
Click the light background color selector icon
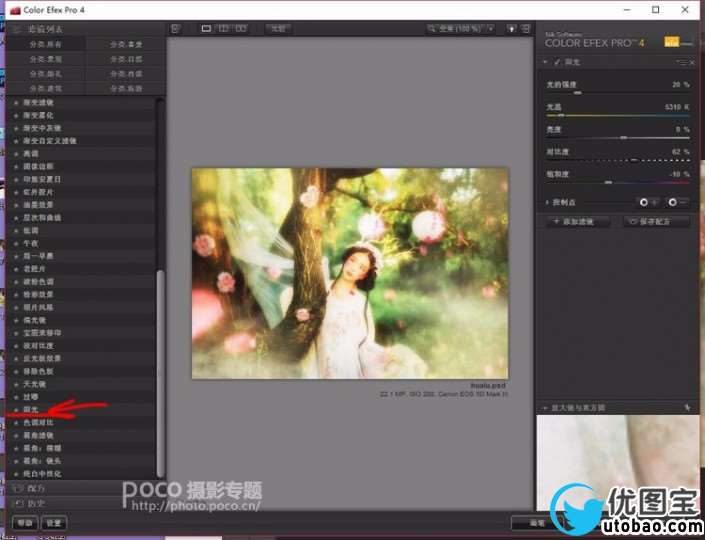click(512, 29)
